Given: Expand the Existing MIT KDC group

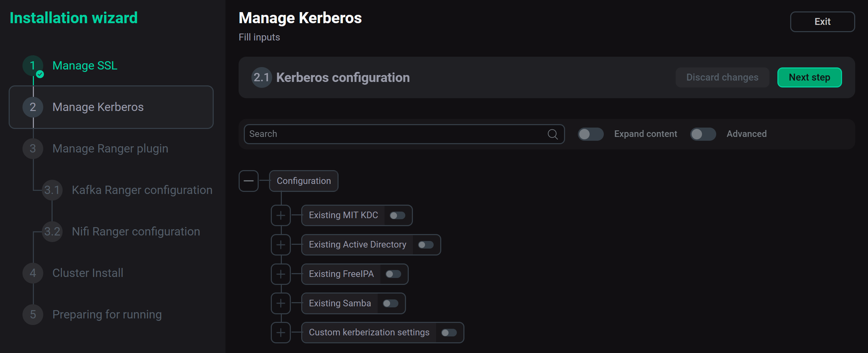Looking at the screenshot, I should 281,215.
